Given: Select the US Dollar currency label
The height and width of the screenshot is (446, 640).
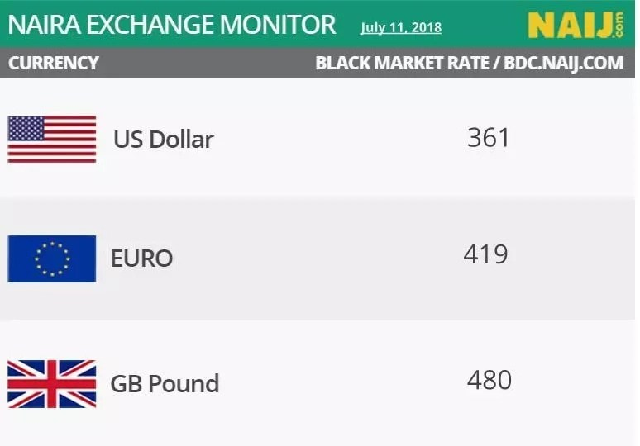Looking at the screenshot, I should pyautogui.click(x=163, y=139).
